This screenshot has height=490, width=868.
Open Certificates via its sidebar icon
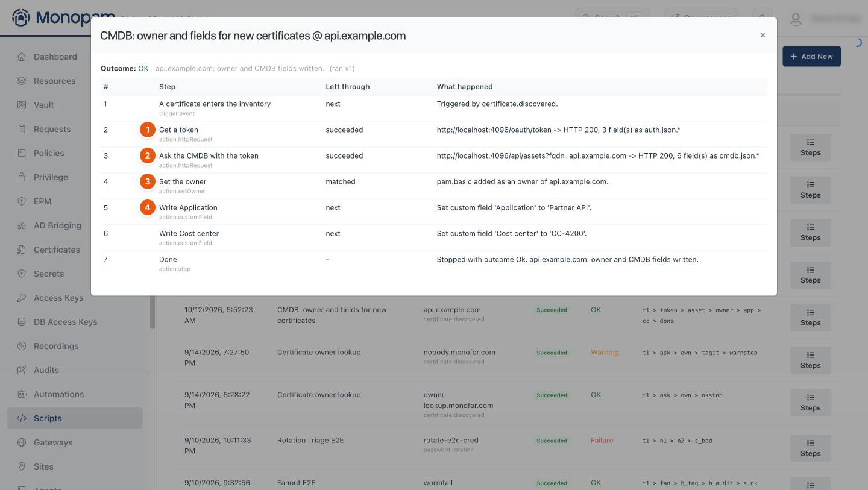click(22, 250)
